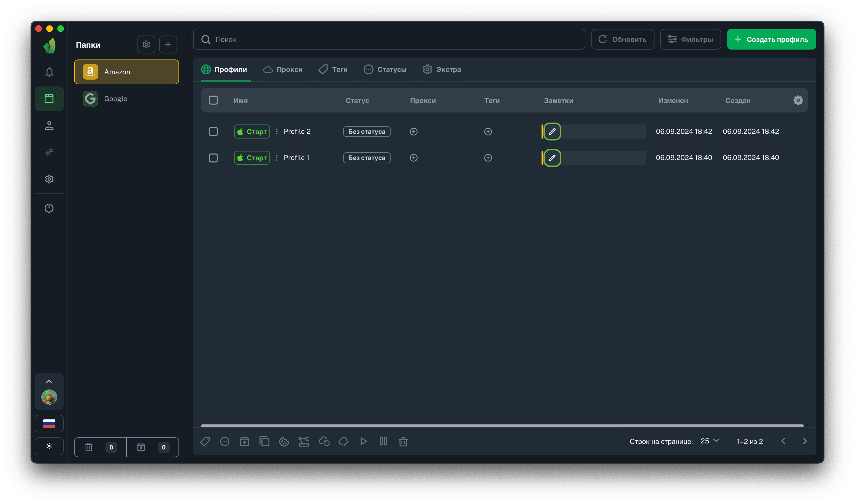Switch to the Статусы tab

click(x=385, y=70)
